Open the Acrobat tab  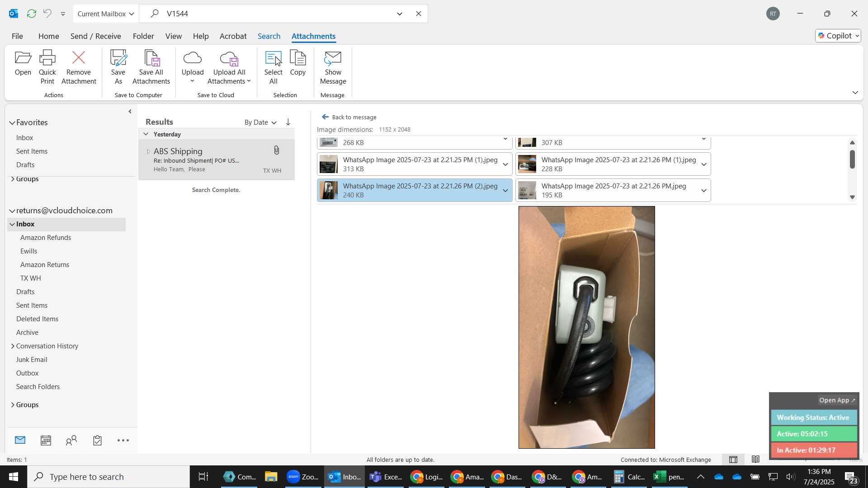coord(233,36)
